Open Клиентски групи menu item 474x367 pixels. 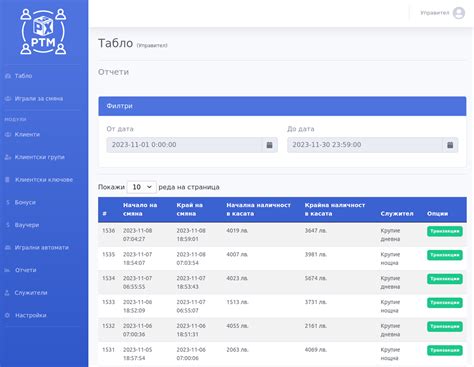click(40, 157)
